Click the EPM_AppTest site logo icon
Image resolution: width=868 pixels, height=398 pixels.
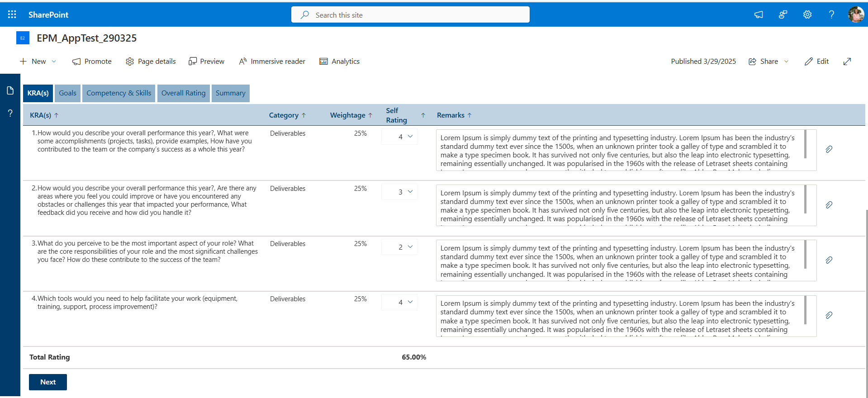tap(23, 38)
